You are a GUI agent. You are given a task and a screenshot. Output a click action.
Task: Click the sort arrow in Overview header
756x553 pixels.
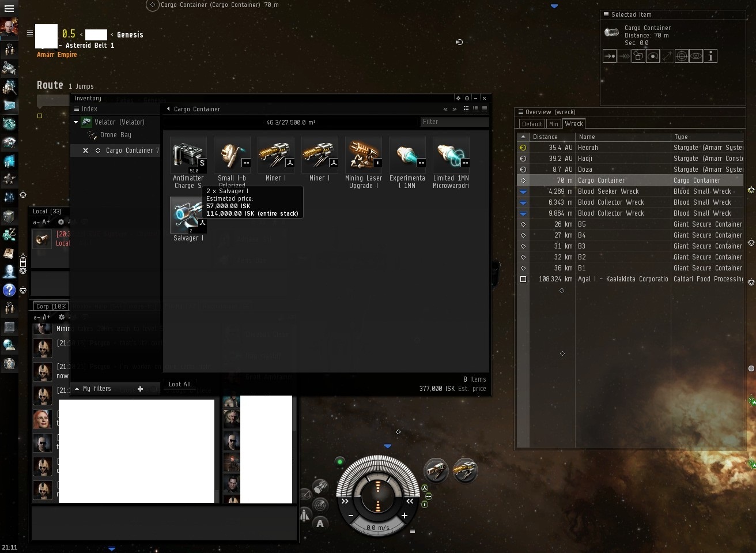[x=523, y=137]
